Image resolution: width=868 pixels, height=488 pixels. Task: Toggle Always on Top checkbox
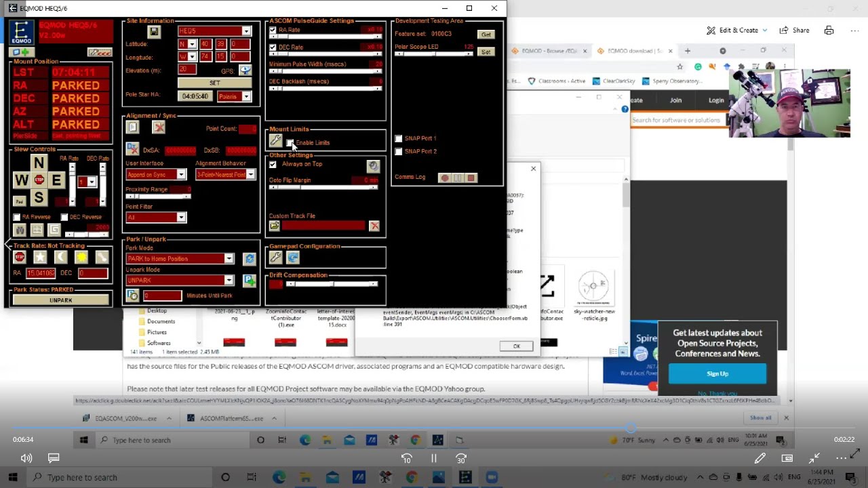click(x=273, y=164)
